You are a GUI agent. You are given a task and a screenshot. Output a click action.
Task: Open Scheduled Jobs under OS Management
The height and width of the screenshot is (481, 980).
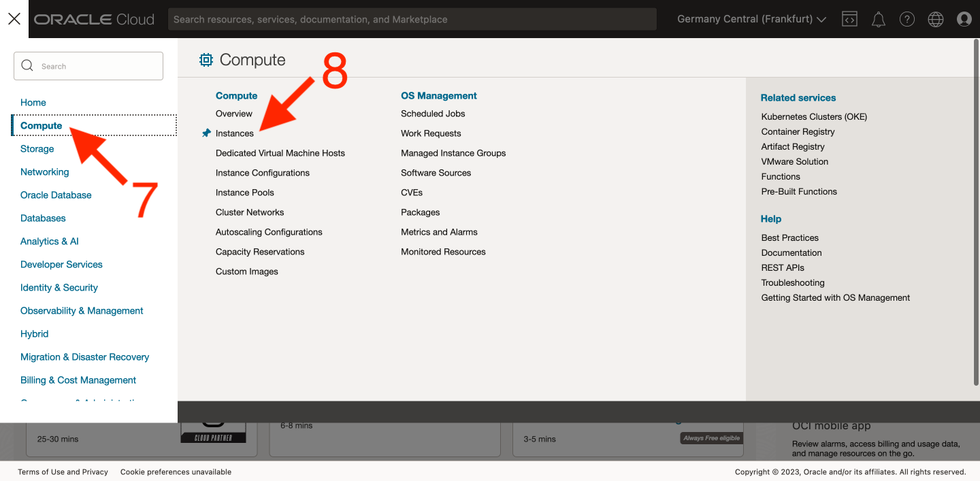coord(433,114)
